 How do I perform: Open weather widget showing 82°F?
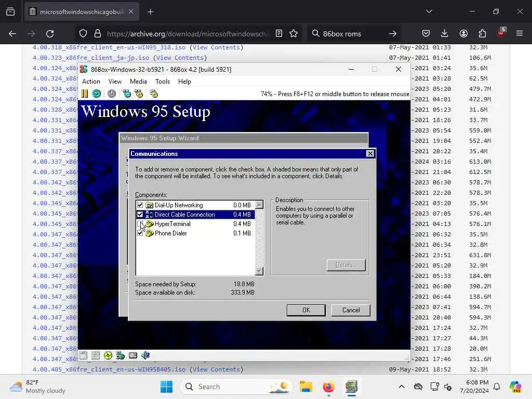point(37,387)
